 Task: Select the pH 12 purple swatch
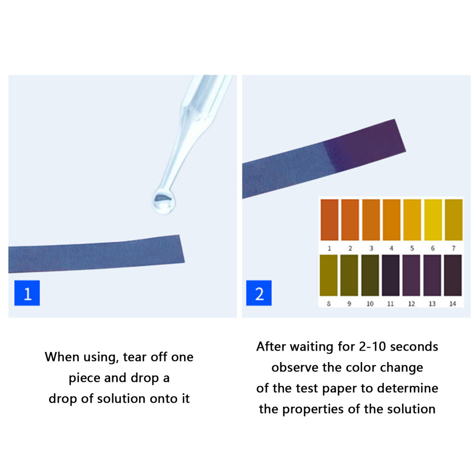coord(412,276)
